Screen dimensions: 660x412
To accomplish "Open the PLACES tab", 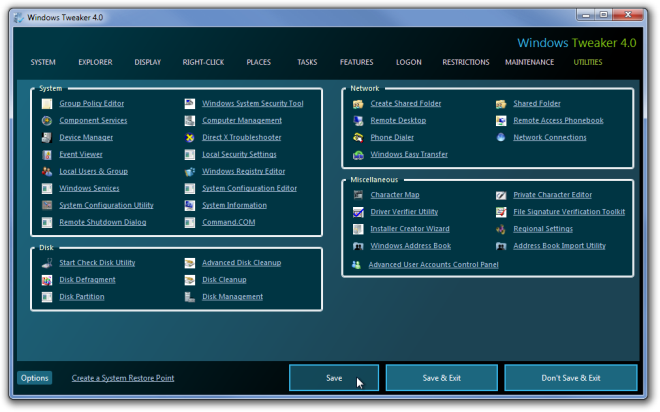I will coord(258,62).
